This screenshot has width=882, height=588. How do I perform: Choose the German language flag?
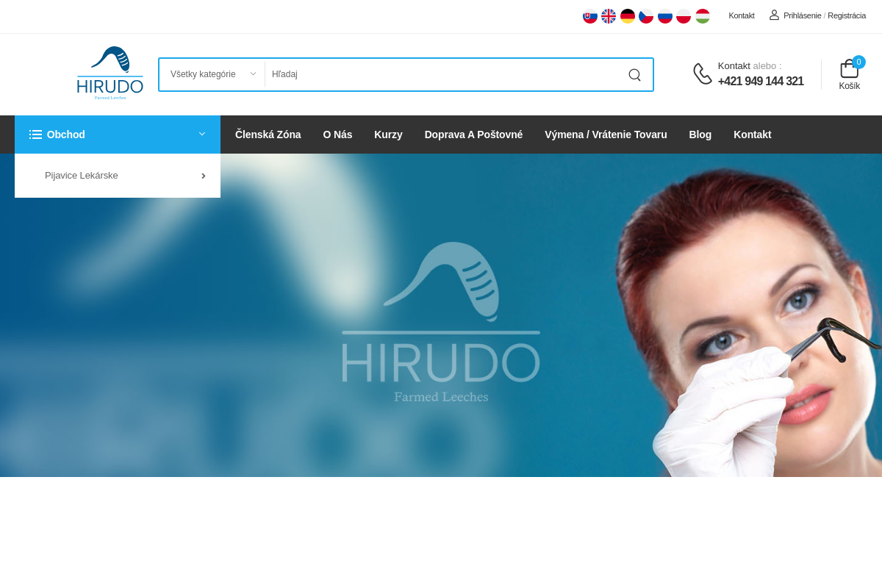(627, 15)
